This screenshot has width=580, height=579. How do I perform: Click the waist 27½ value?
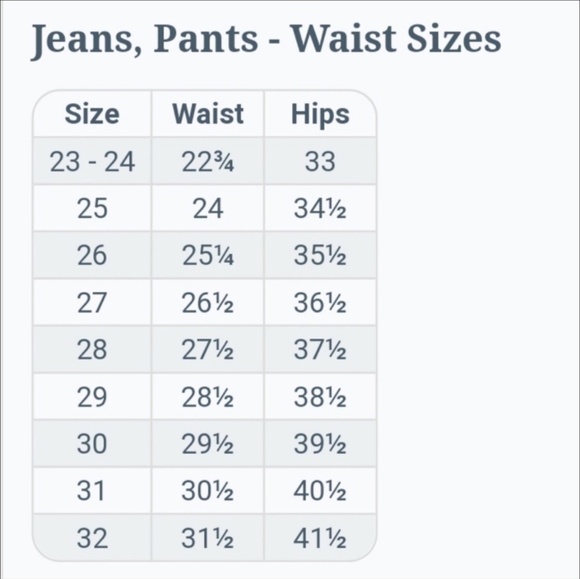point(208,349)
